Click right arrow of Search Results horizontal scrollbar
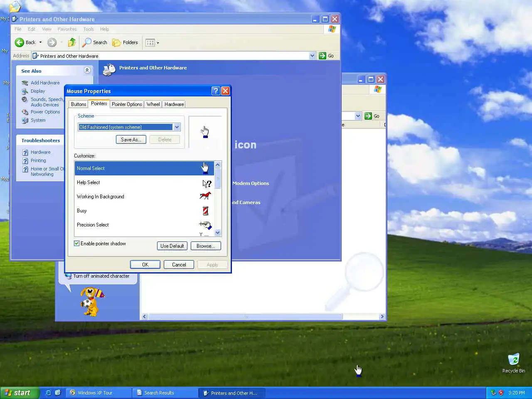Viewport: 532px width, 399px height. tap(382, 317)
